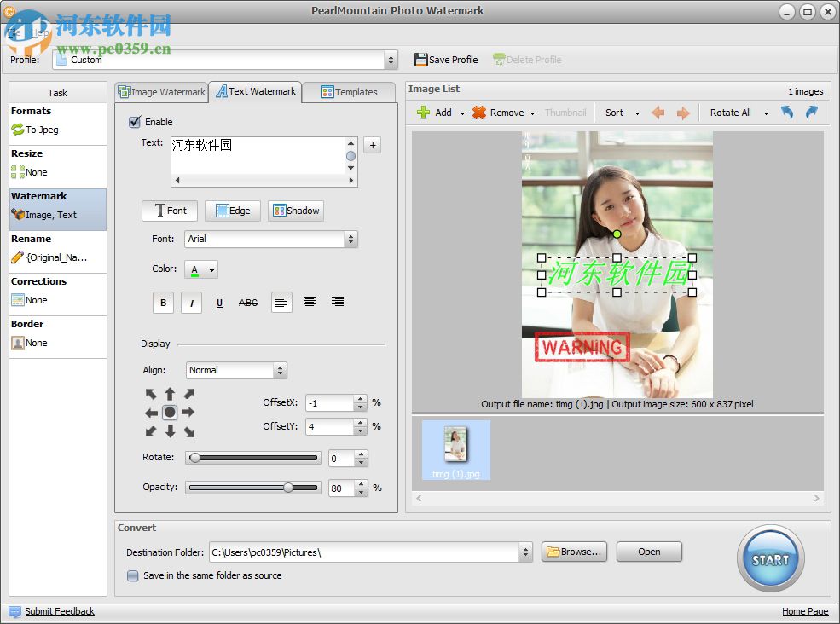The width and height of the screenshot is (840, 624).
Task: Open the Font dropdown showing Arial
Action: tap(350, 240)
